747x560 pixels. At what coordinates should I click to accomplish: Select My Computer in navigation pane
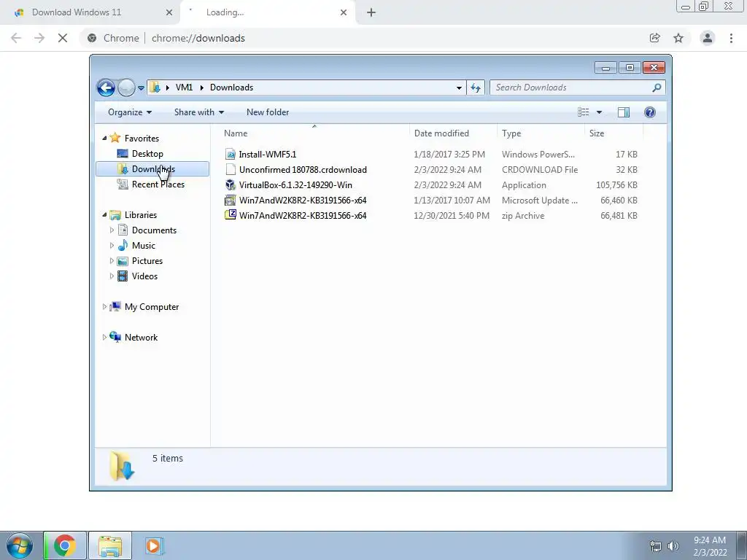152,307
